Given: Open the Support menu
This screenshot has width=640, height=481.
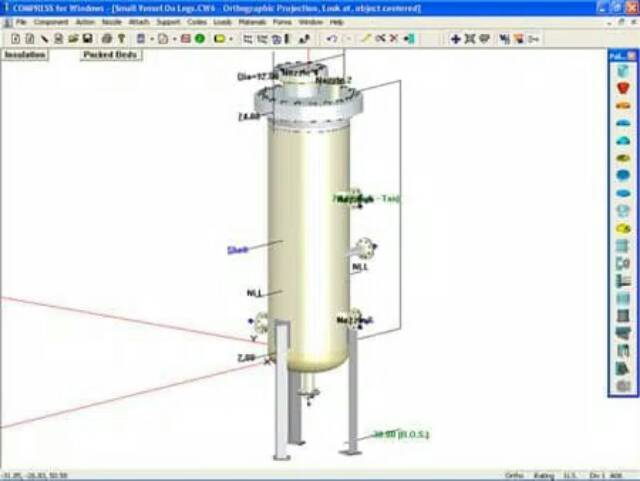Looking at the screenshot, I should click(x=168, y=22).
